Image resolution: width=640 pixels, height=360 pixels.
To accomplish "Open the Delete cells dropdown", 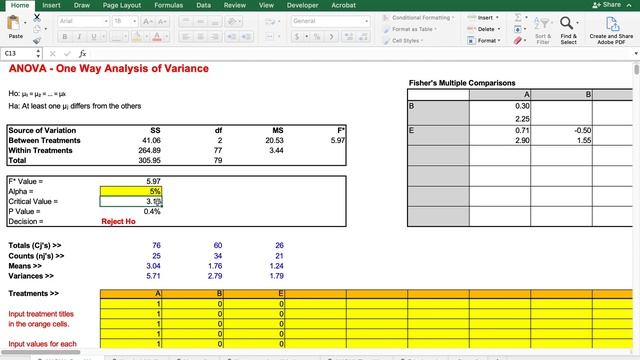I will coord(483,29).
